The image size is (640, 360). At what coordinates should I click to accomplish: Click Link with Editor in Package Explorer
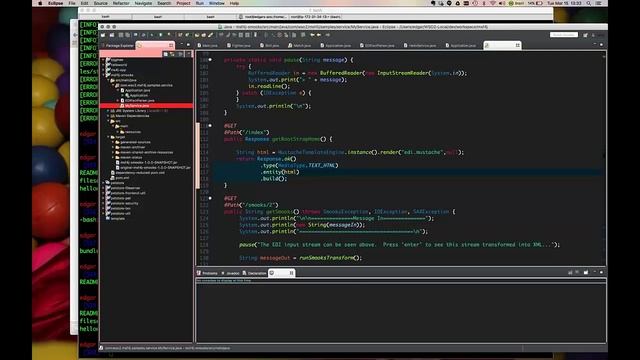172,54
